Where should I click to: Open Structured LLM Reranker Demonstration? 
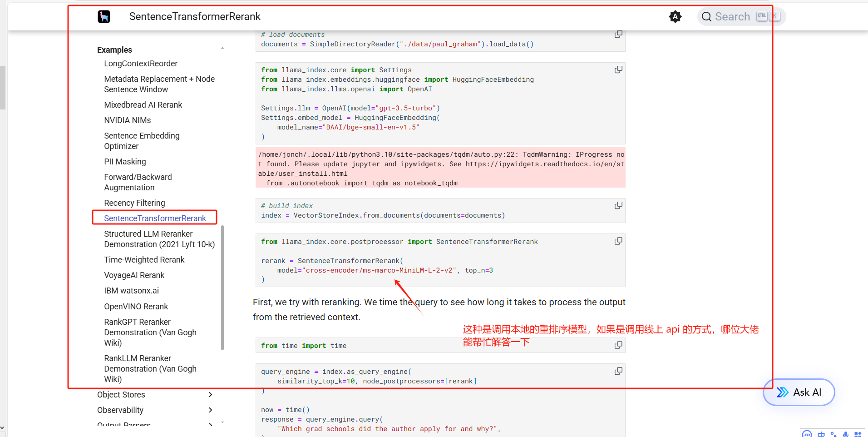tap(159, 239)
